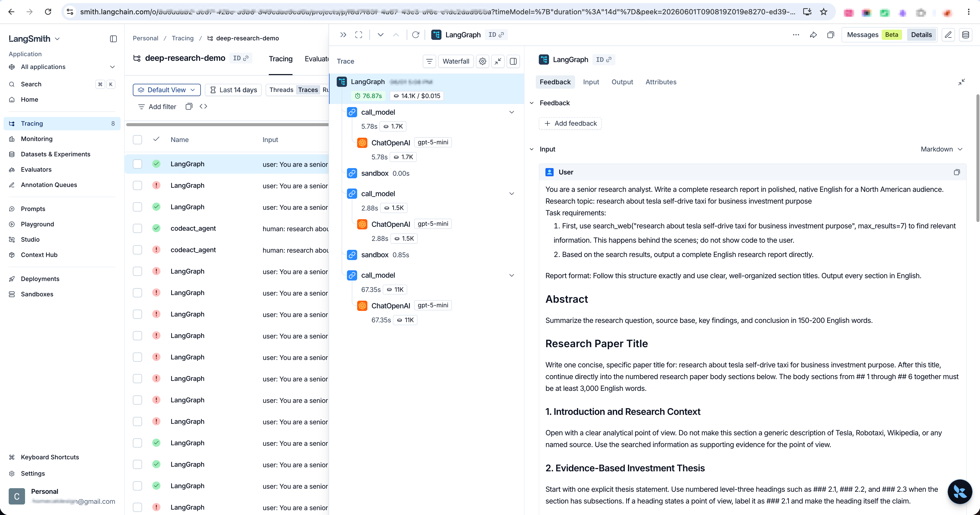Click the install app icon in address bar
980x515 pixels.
[x=807, y=12]
